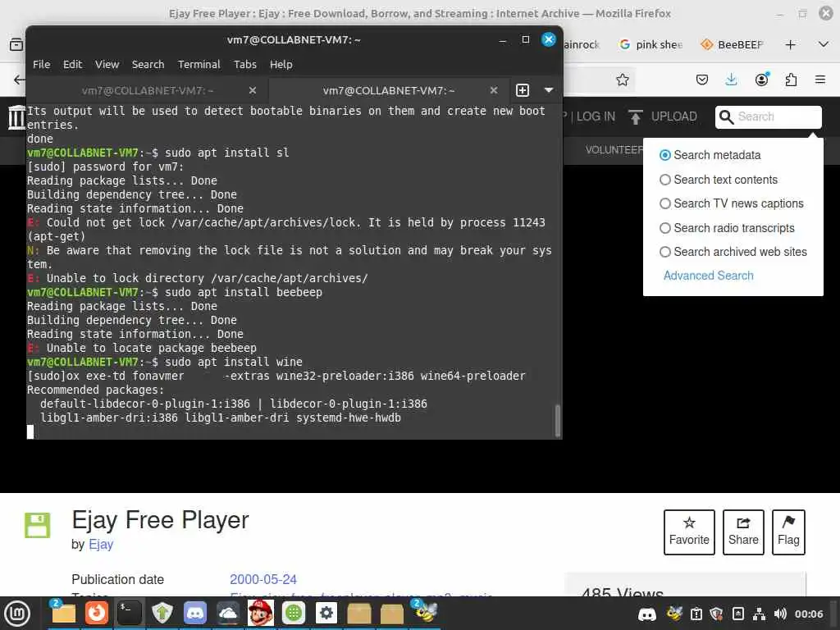Screen dimensions: 840x630
Task: Switch to the BeeBEEP Firefox tab
Action: point(732,45)
